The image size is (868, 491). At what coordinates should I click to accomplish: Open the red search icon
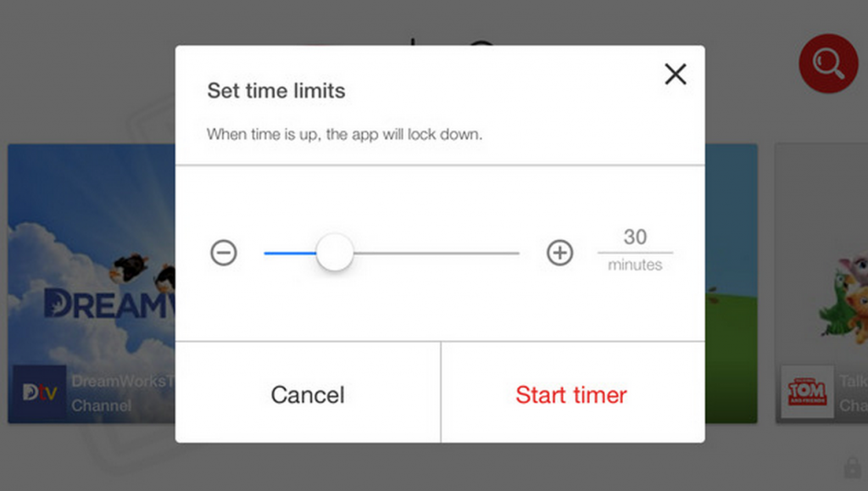tap(828, 63)
